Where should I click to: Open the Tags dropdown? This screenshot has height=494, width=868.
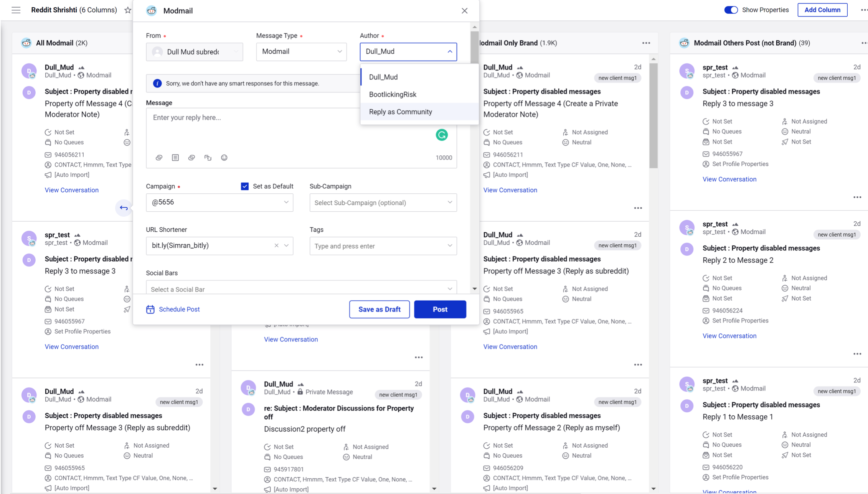383,246
